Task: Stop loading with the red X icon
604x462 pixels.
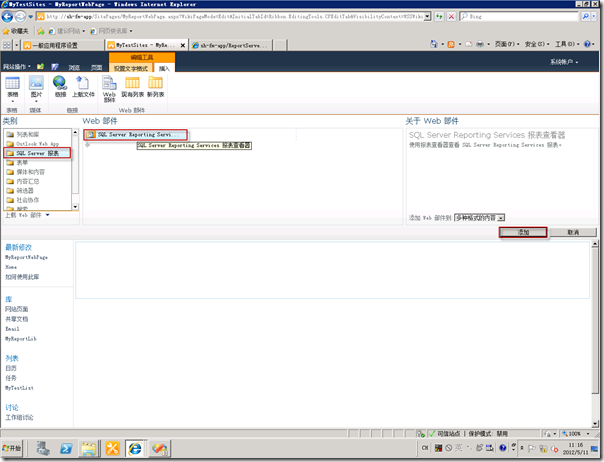Action: click(451, 17)
